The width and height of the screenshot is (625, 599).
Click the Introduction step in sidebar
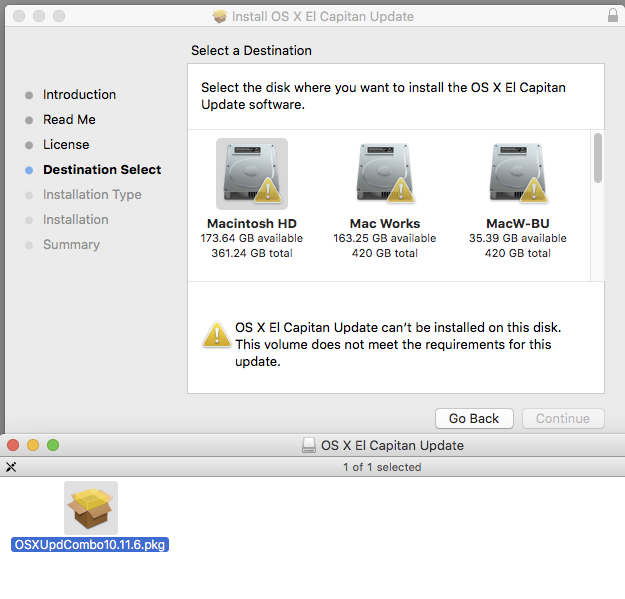pos(79,94)
